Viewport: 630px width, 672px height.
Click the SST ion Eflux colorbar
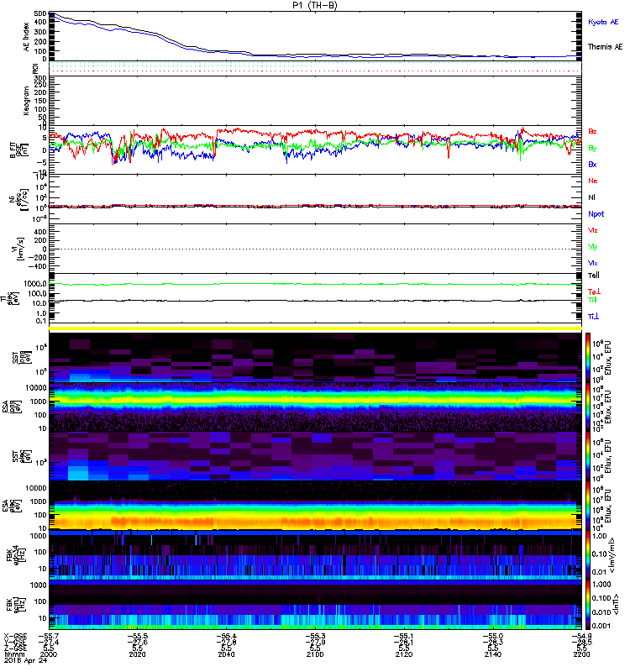pos(588,358)
